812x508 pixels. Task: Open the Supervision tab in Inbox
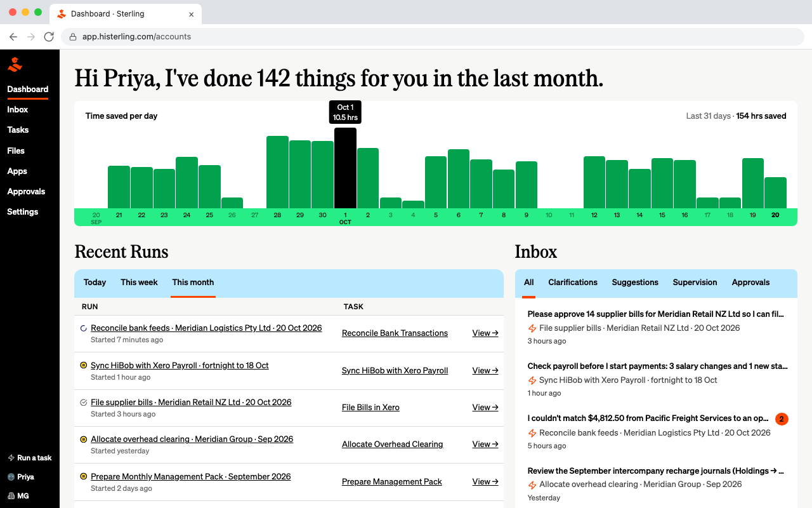[695, 283]
